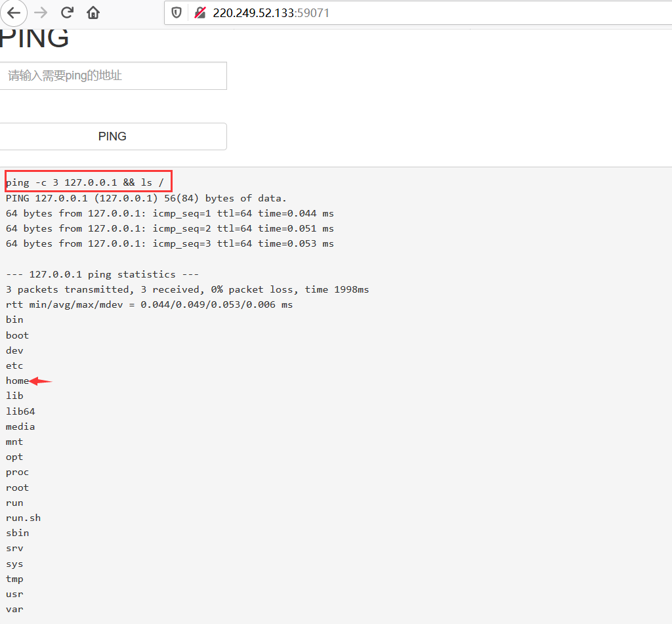Go back using the browser back arrow
This screenshot has width=672, height=624.
pyautogui.click(x=13, y=12)
